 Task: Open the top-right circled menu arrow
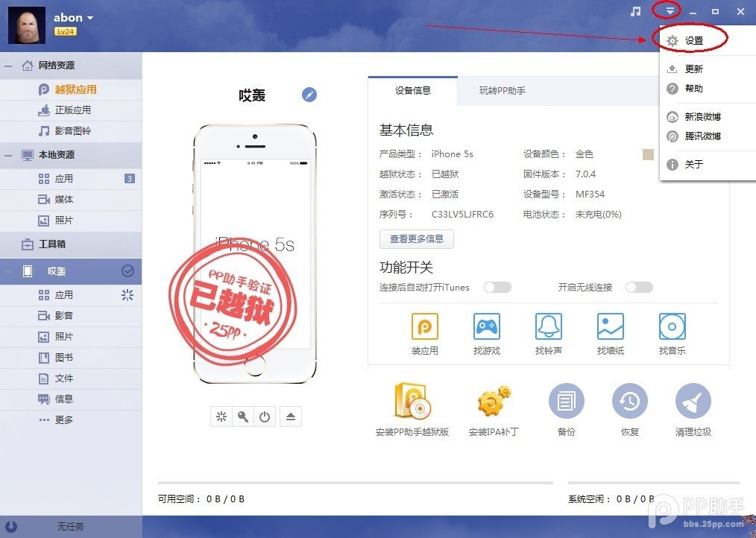point(670,10)
